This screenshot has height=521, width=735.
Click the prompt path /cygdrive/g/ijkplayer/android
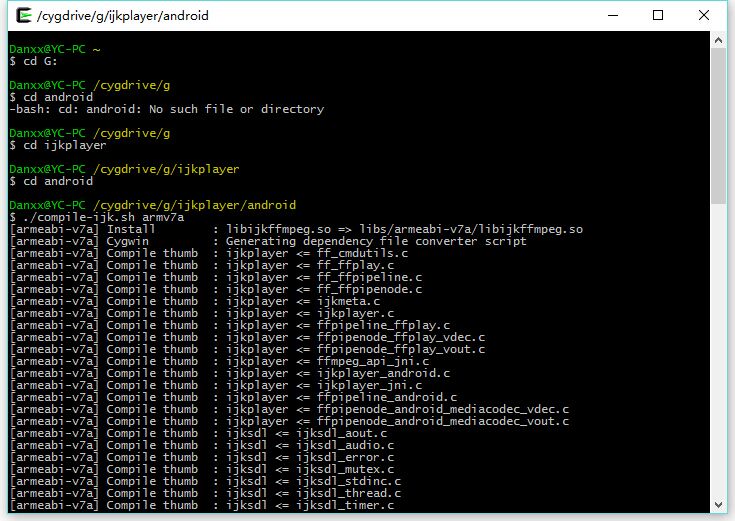click(195, 205)
